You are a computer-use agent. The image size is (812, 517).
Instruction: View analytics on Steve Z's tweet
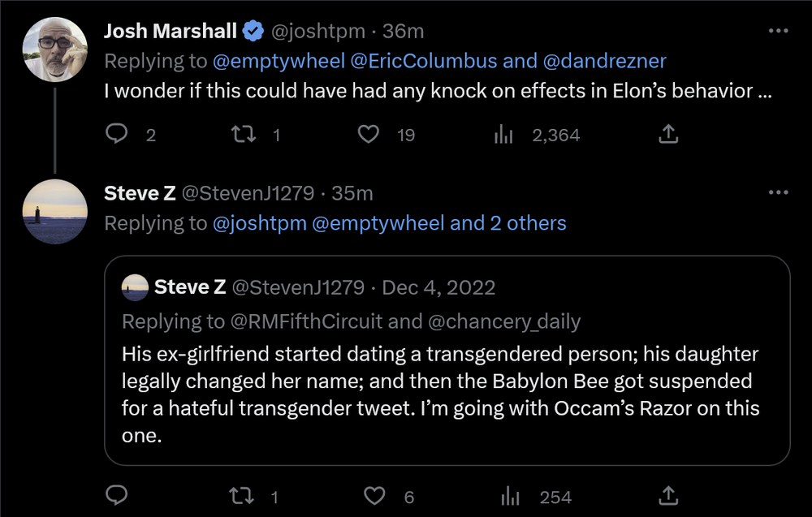pos(511,496)
